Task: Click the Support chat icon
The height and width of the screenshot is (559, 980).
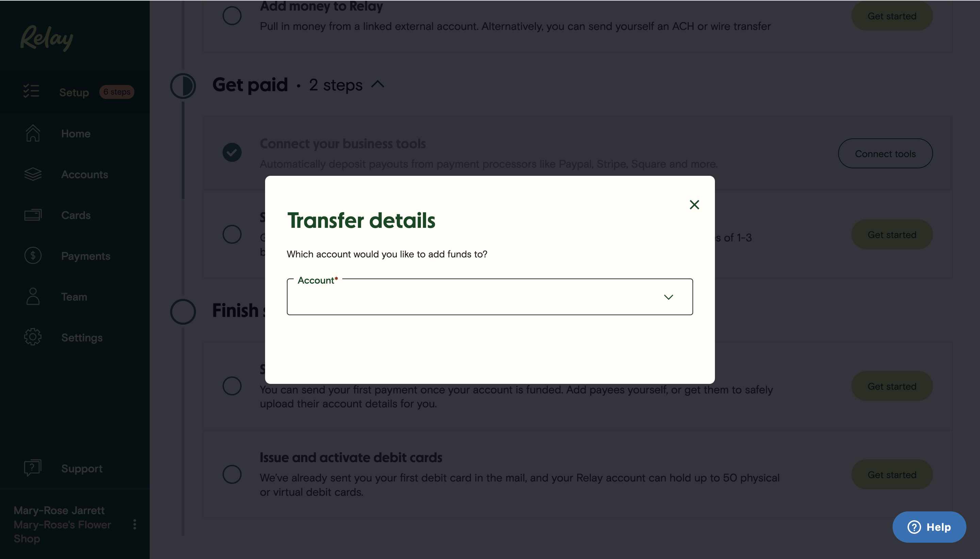Action: coord(33,468)
